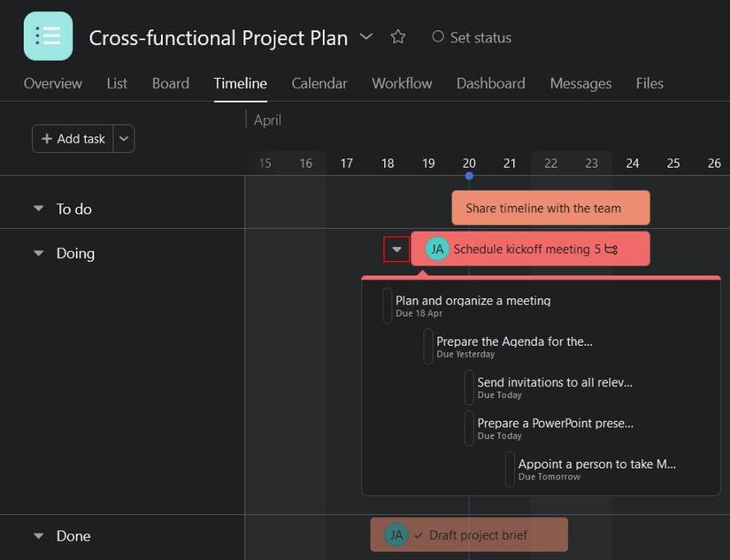
Task: Open the Board tab
Action: (171, 83)
